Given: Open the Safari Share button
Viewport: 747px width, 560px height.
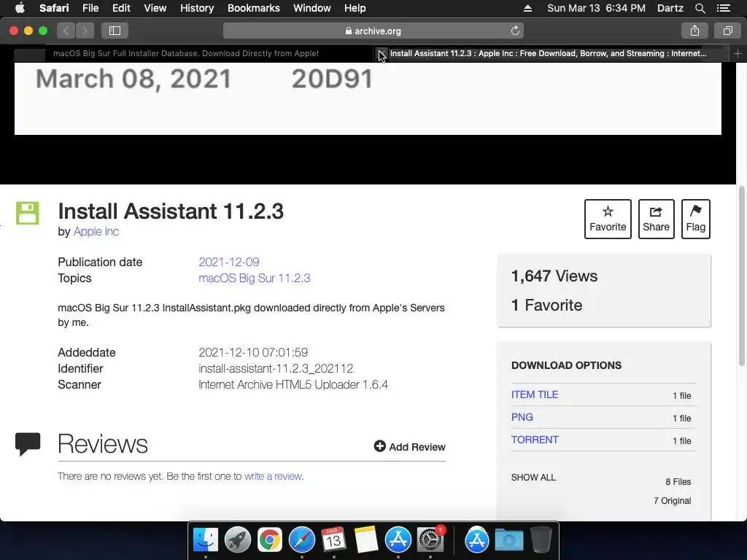Looking at the screenshot, I should 694,31.
